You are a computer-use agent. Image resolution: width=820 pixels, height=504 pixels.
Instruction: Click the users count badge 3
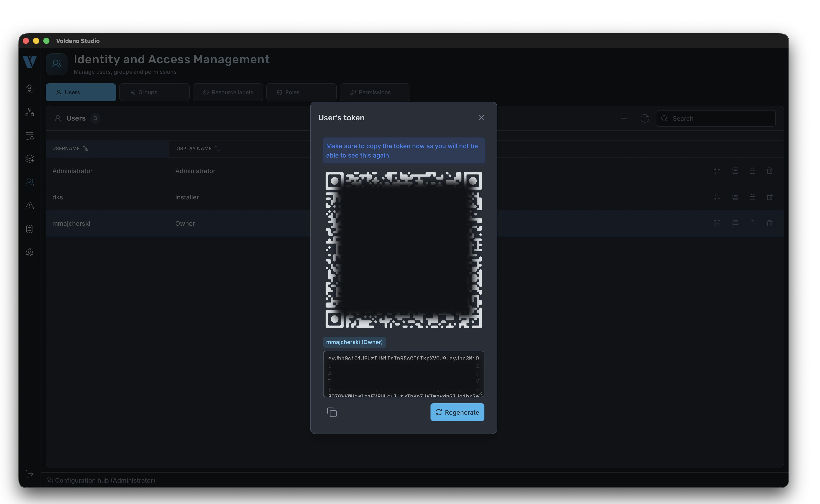(95, 118)
